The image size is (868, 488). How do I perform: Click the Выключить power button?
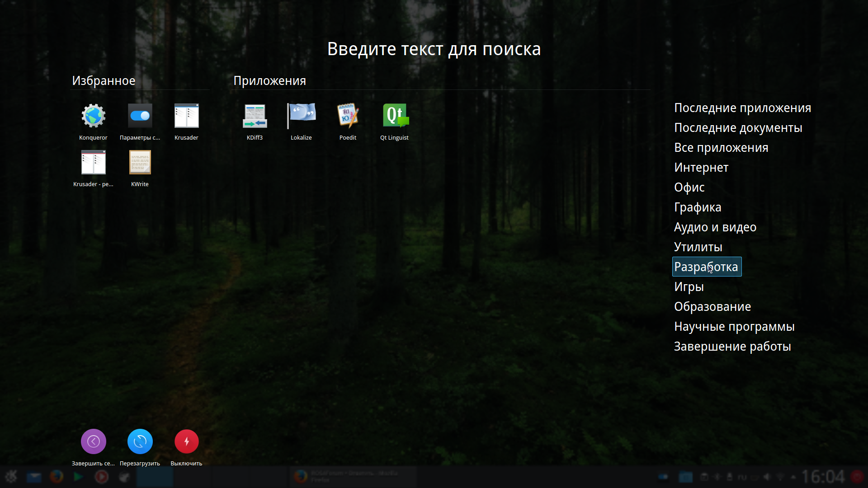pyautogui.click(x=186, y=441)
